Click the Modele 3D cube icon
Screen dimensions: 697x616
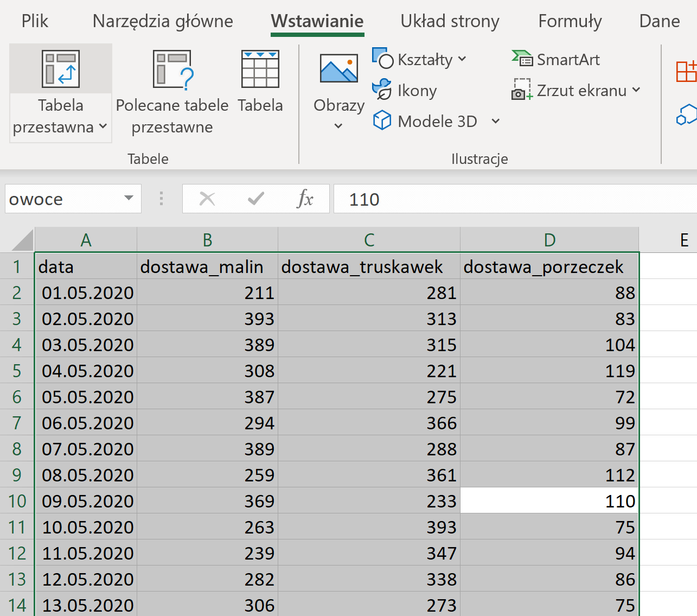pos(382,120)
